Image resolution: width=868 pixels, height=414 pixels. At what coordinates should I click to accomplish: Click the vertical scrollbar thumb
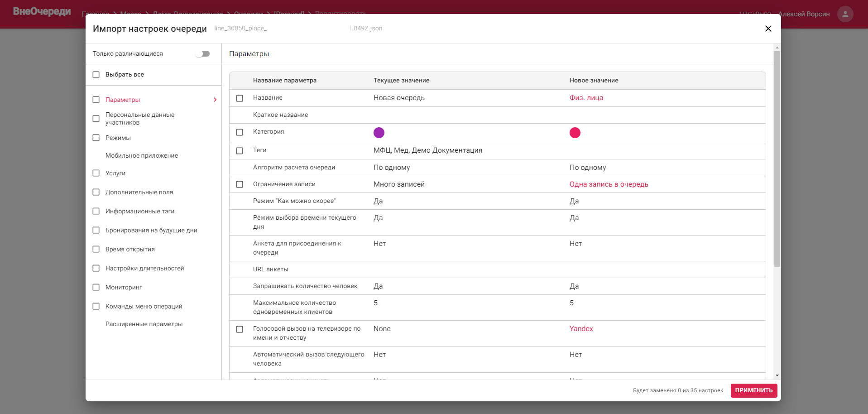[777, 159]
